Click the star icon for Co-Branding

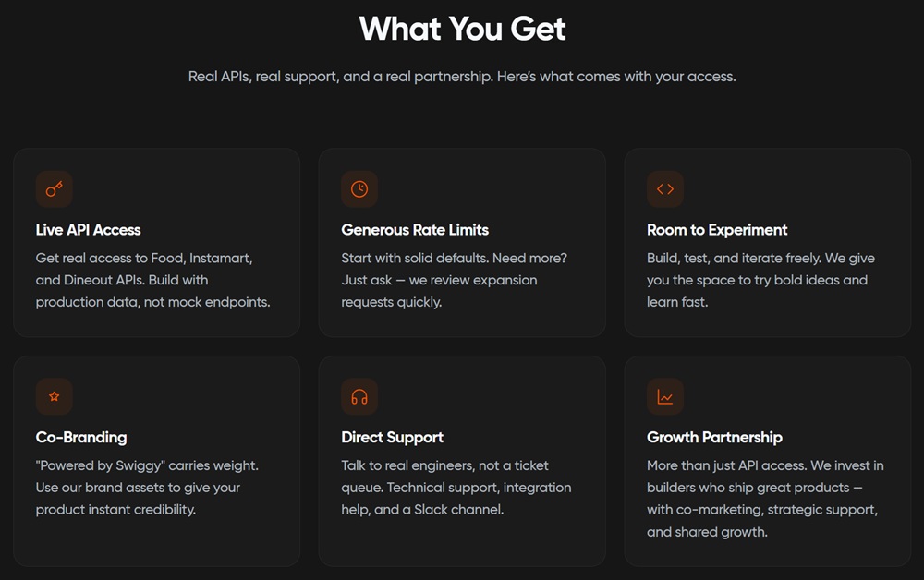tap(55, 397)
